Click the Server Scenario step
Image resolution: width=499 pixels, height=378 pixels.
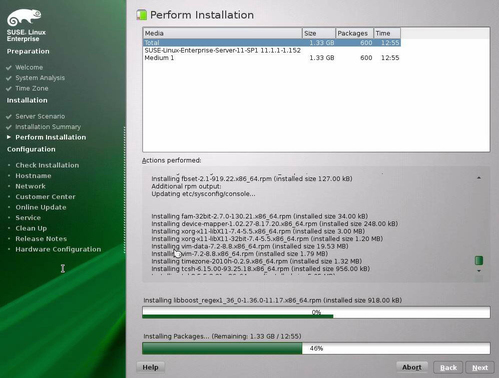[x=40, y=116]
